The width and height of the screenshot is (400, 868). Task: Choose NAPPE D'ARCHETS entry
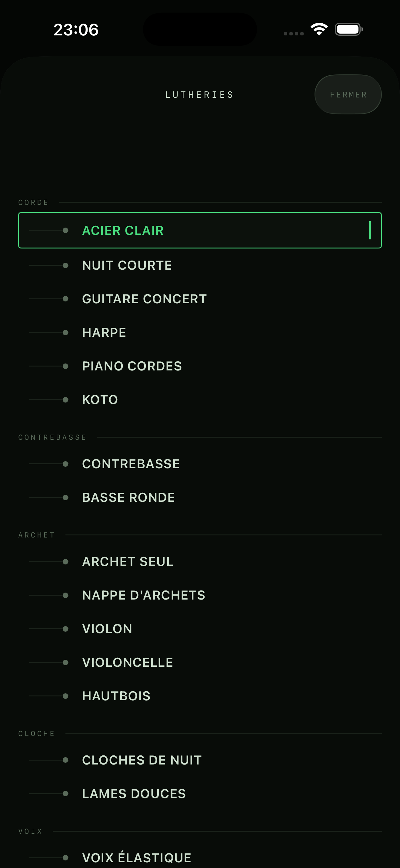[x=200, y=595]
